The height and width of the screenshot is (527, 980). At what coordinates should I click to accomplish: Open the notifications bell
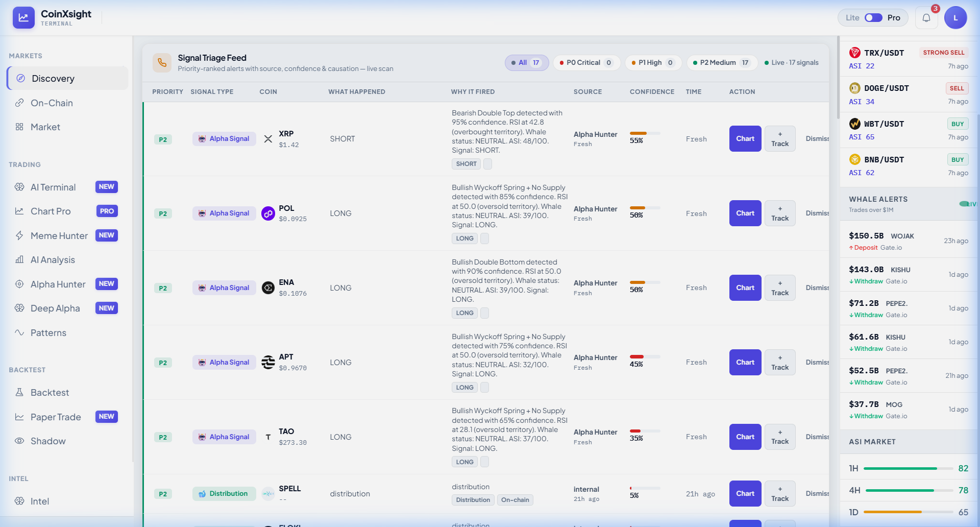(926, 18)
